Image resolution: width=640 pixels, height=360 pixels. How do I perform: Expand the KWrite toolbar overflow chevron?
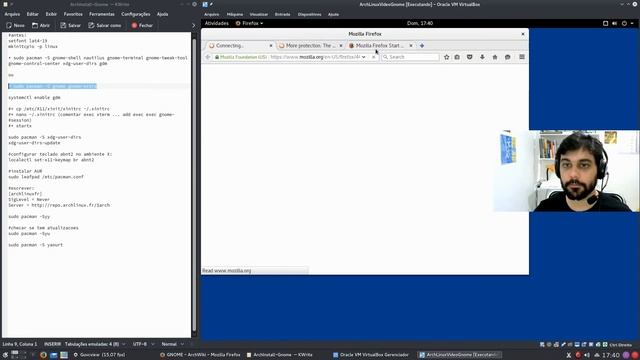[x=193, y=25]
